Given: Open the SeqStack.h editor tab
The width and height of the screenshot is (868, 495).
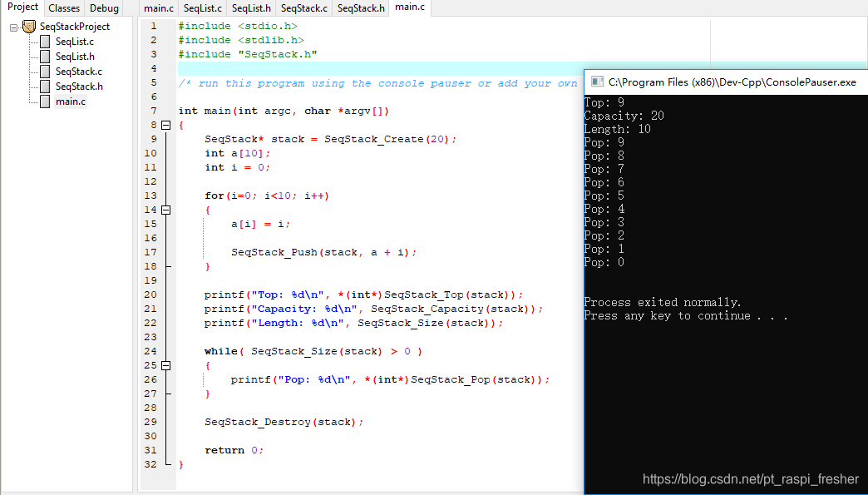Looking at the screenshot, I should click(x=361, y=8).
